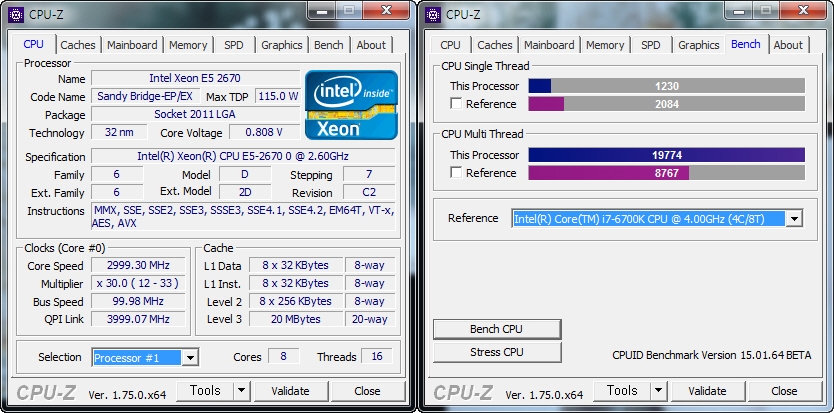The height and width of the screenshot is (413, 834).
Task: Click Close button in left window
Action: (367, 391)
